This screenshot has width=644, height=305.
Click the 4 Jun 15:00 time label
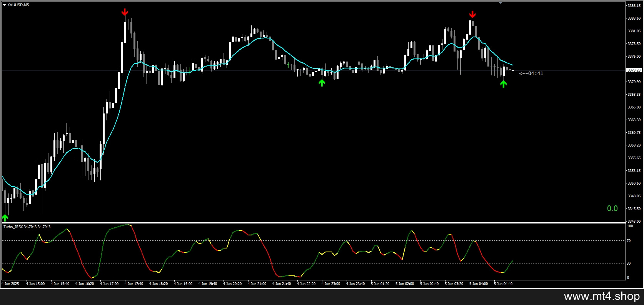[35, 284]
